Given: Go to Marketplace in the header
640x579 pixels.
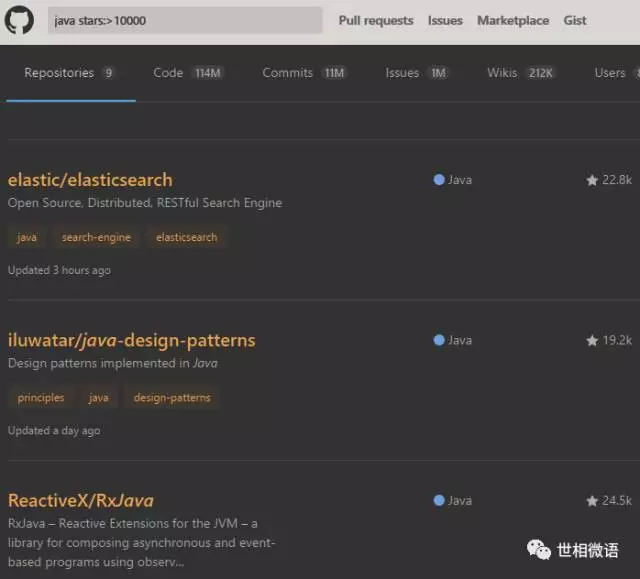Looking at the screenshot, I should (513, 21).
